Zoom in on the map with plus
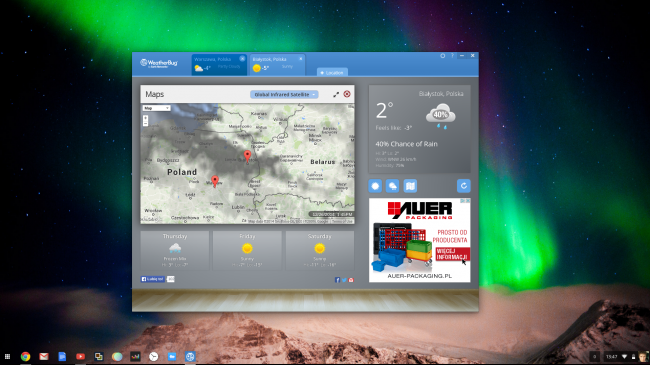This screenshot has width=650, height=365. [x=146, y=118]
